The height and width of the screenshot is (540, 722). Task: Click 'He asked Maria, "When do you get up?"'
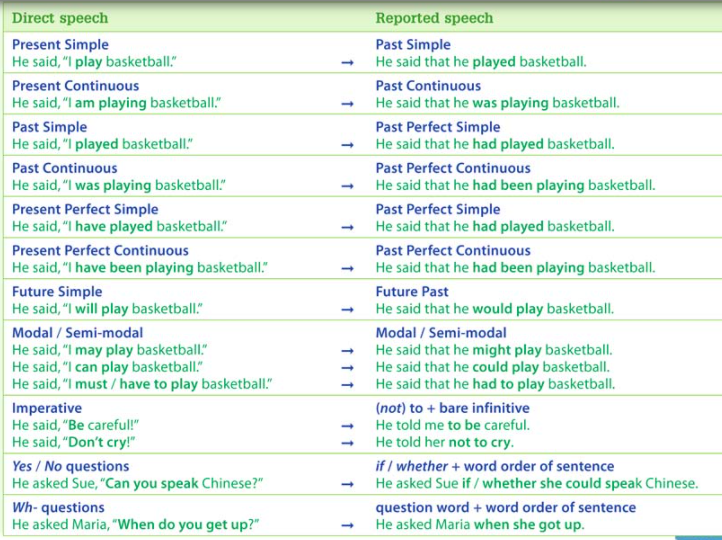click(x=136, y=524)
